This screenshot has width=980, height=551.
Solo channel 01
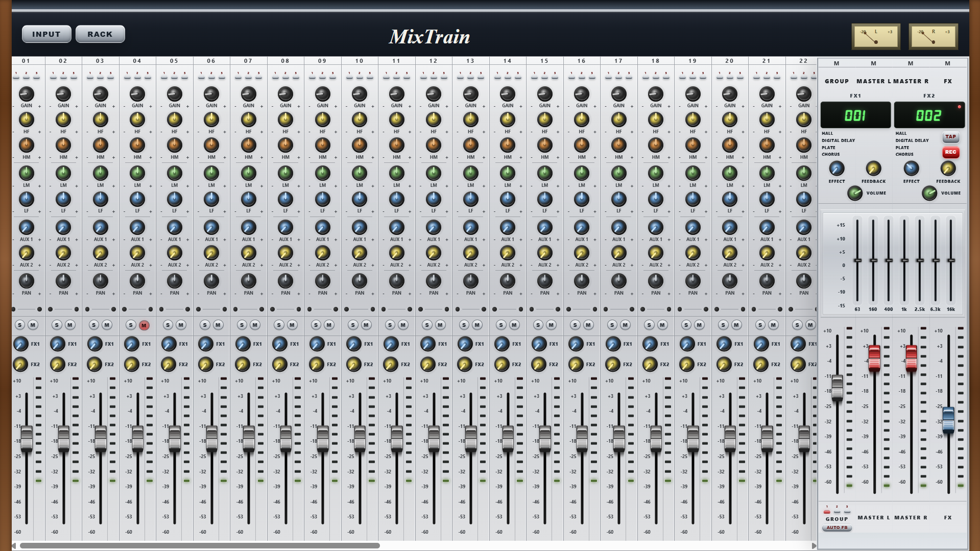pos(19,324)
